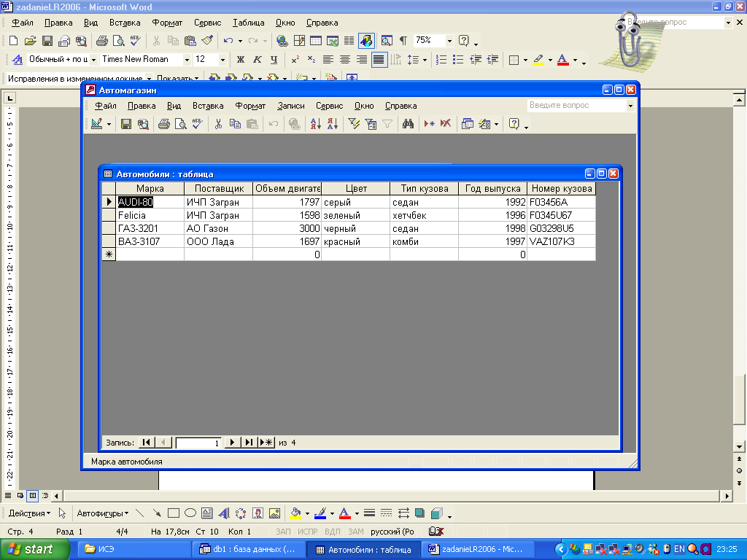Click New Record icon in Access toolbar

click(429, 124)
